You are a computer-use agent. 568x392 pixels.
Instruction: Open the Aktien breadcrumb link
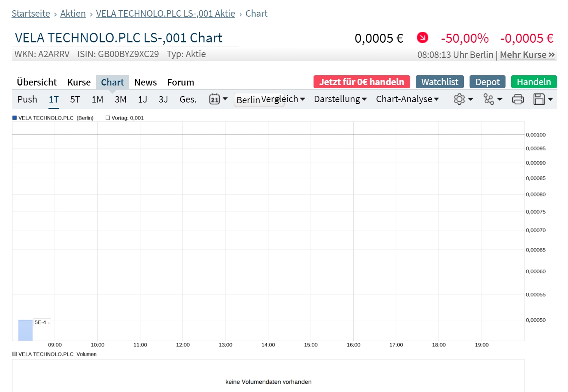73,14
